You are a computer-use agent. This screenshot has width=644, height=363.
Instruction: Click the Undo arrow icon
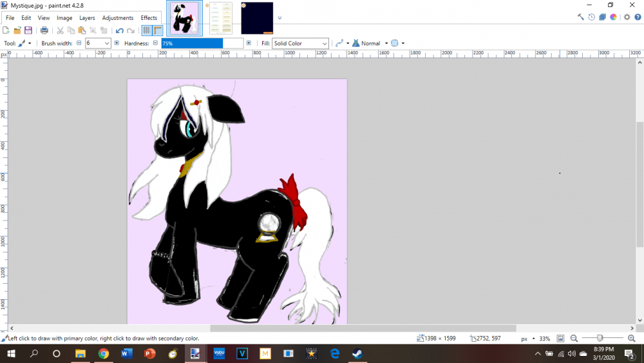119,30
